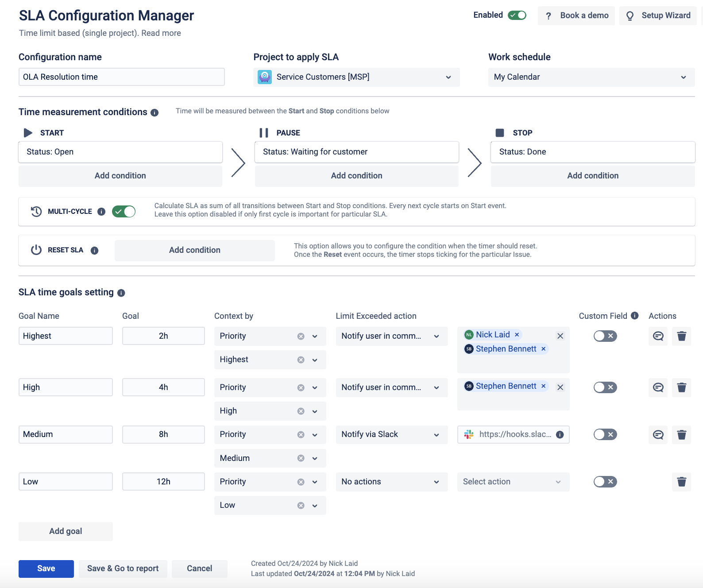Click the info icon next to MULTI-CYCLE
Image resolution: width=703 pixels, height=588 pixels.
(101, 212)
